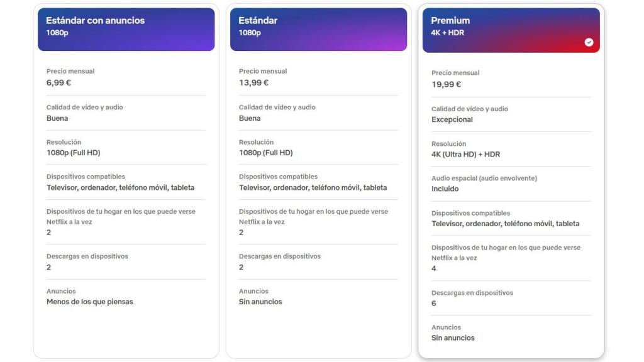This screenshot has height=362, width=644.
Task: Click Dispositivos compatibles row on Estándar
Action: pyautogui.click(x=313, y=182)
